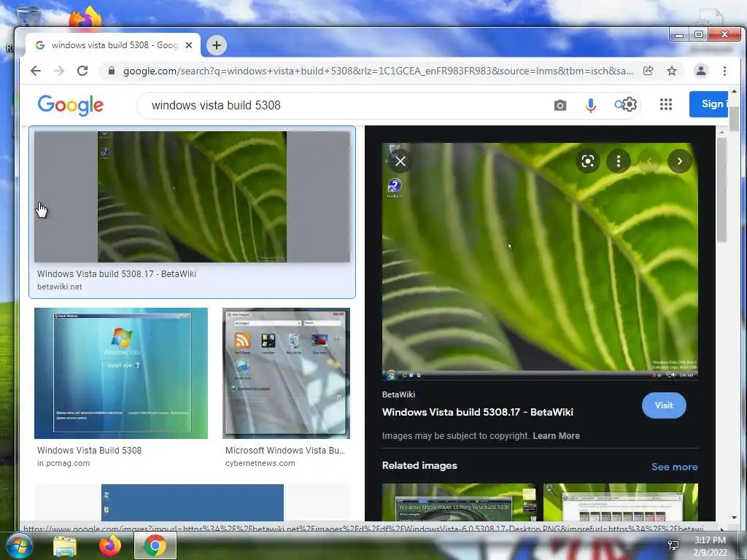Click the padlock site info icon
The width and height of the screenshot is (747, 560).
pos(112,71)
